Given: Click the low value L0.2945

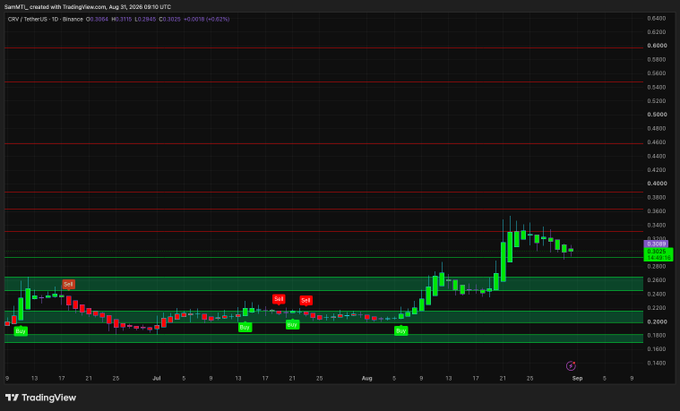Looking at the screenshot, I should (145, 19).
